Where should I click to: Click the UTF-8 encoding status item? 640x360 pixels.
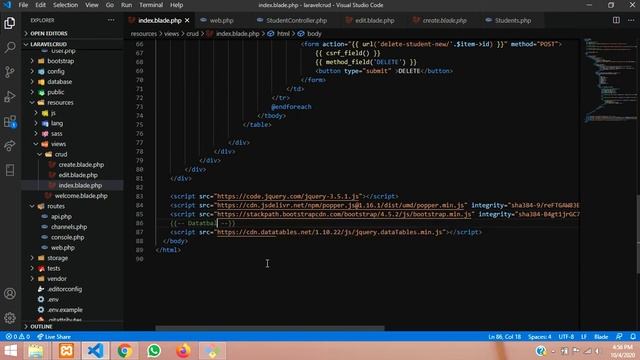coord(566,337)
